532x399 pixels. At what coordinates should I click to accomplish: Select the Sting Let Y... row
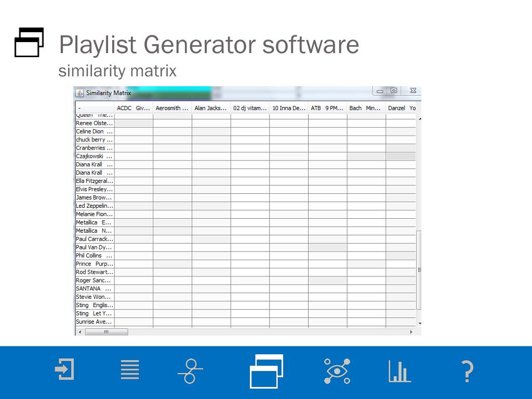[x=246, y=313]
